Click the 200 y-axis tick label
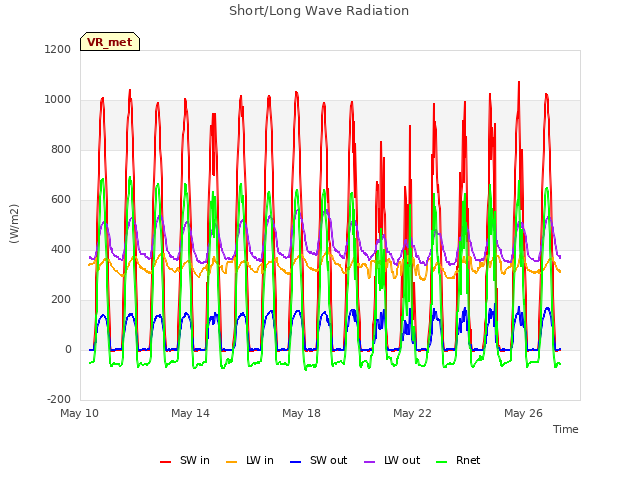This screenshot has height=480, width=640. coord(61,300)
